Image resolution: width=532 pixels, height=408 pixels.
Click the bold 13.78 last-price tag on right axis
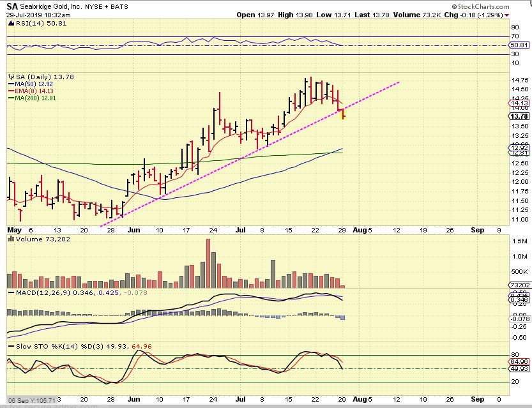519,116
